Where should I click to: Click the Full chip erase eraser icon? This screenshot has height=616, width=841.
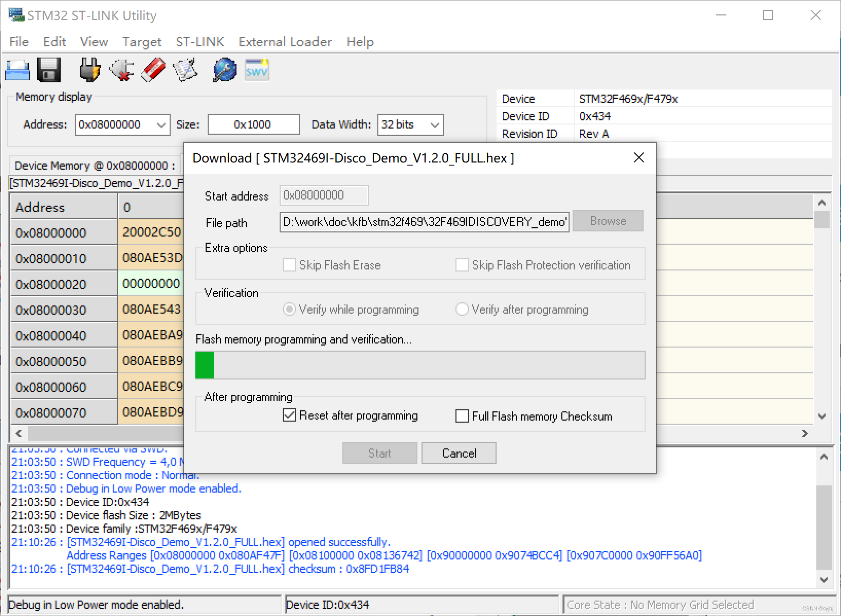point(153,70)
